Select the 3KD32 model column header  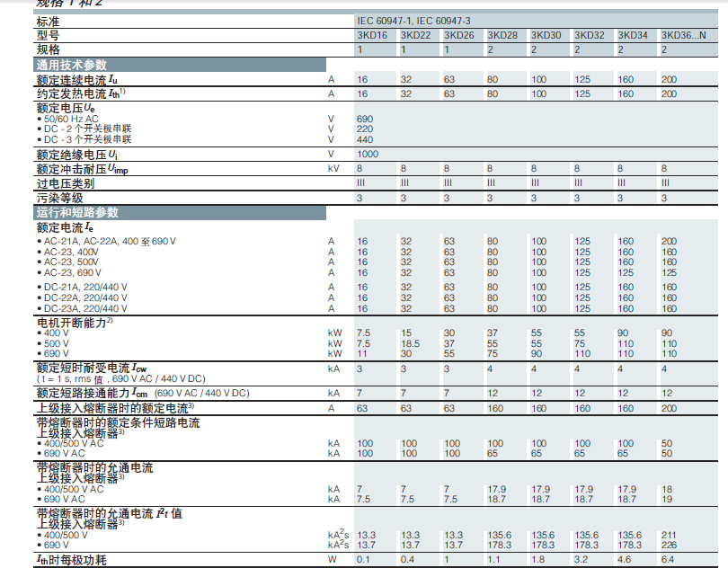[x=590, y=35]
